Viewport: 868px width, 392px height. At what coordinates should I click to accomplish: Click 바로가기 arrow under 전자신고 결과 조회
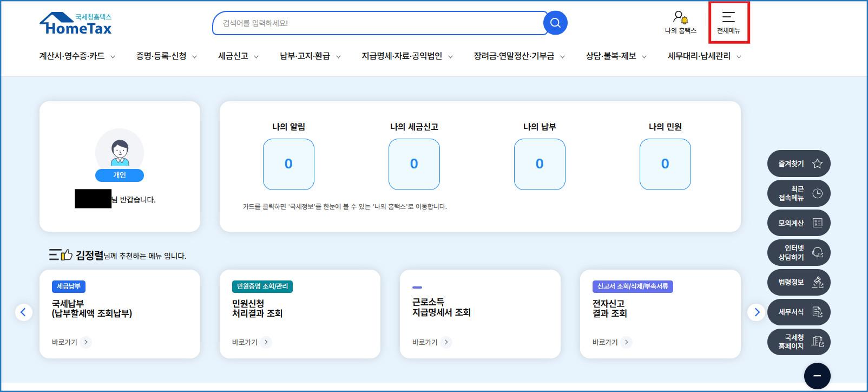point(626,342)
